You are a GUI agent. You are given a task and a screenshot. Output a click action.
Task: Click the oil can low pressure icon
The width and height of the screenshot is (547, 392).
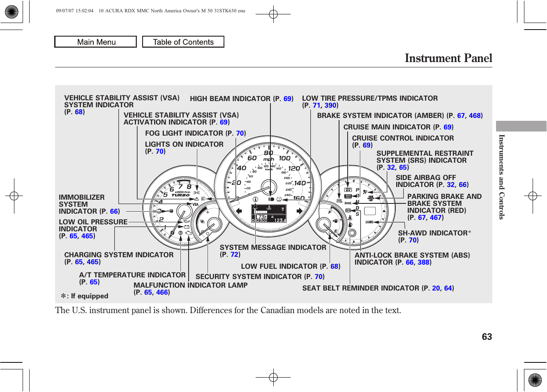point(186,221)
